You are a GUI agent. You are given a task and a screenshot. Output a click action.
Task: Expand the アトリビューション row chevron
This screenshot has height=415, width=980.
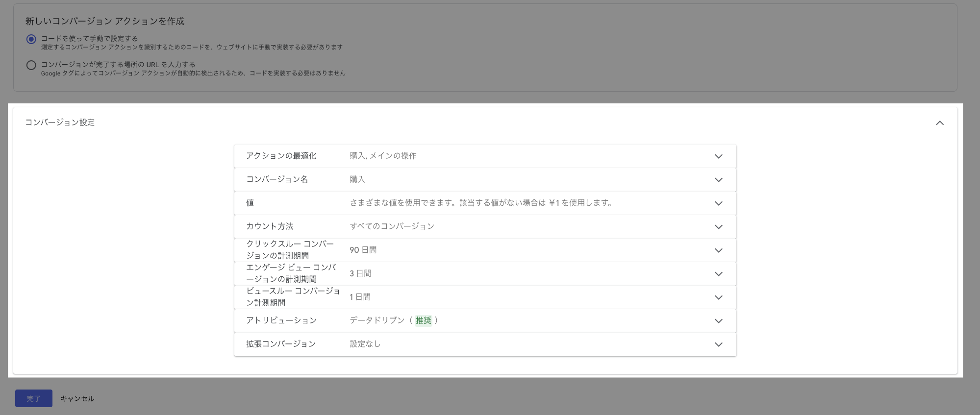[718, 321]
